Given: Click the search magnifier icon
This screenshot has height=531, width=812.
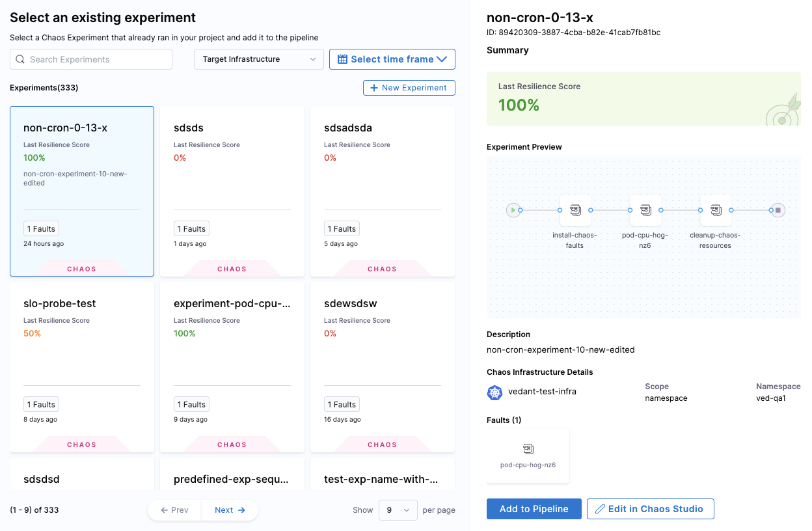Looking at the screenshot, I should (x=20, y=59).
